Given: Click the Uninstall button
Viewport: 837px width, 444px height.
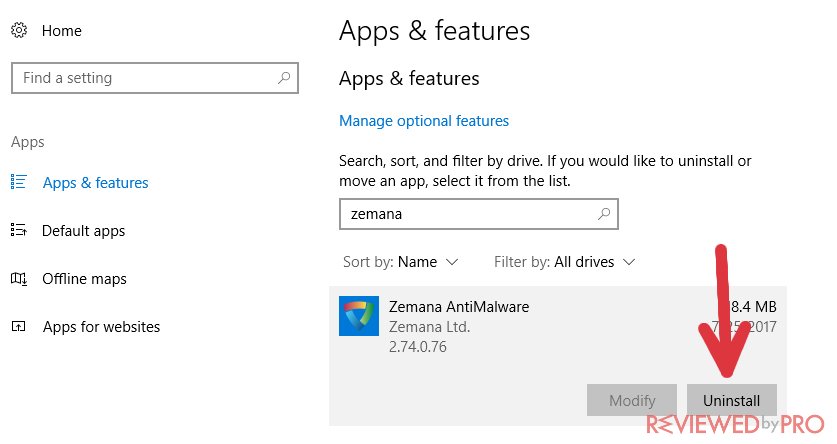Looking at the screenshot, I should [x=731, y=400].
